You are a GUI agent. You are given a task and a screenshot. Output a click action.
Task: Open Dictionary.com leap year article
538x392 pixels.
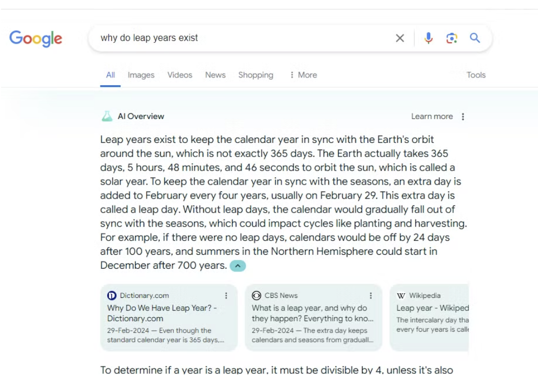point(162,313)
